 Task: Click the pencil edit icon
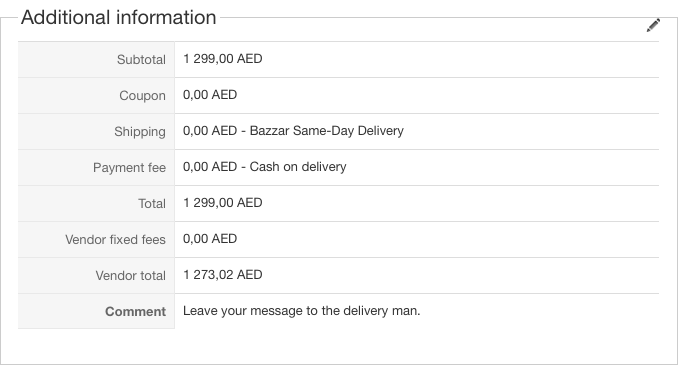pos(653,25)
